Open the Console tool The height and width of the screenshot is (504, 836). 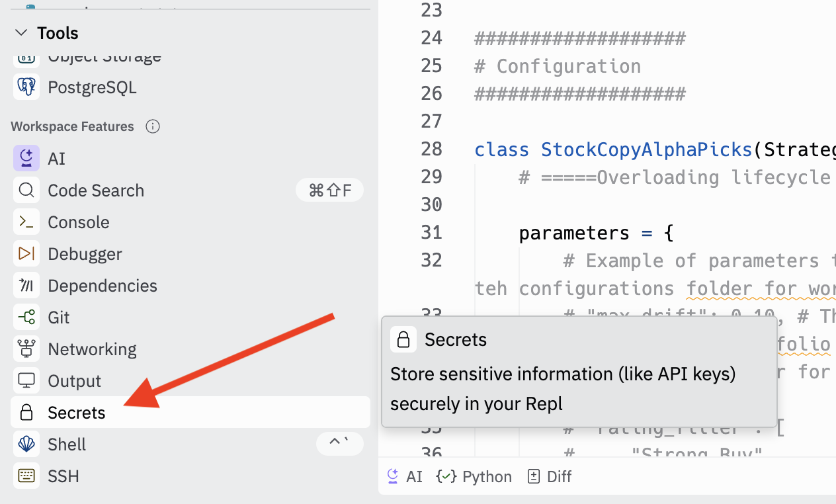coord(78,222)
